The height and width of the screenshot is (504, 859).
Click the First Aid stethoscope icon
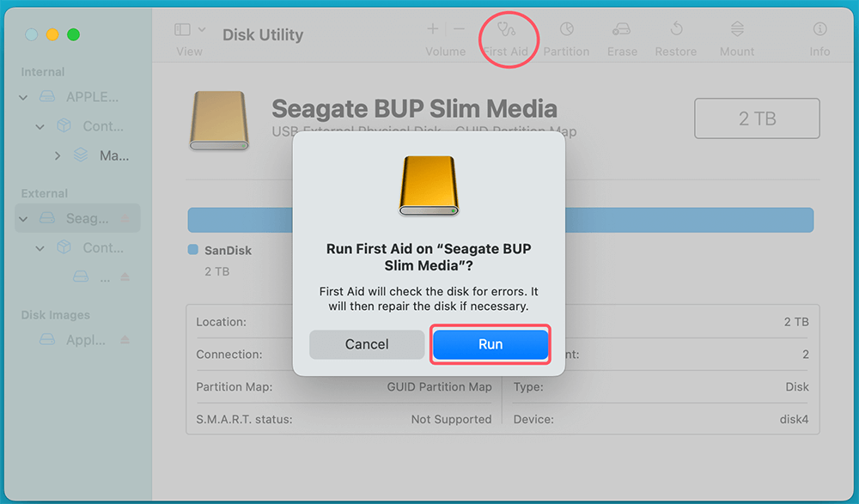(x=505, y=30)
